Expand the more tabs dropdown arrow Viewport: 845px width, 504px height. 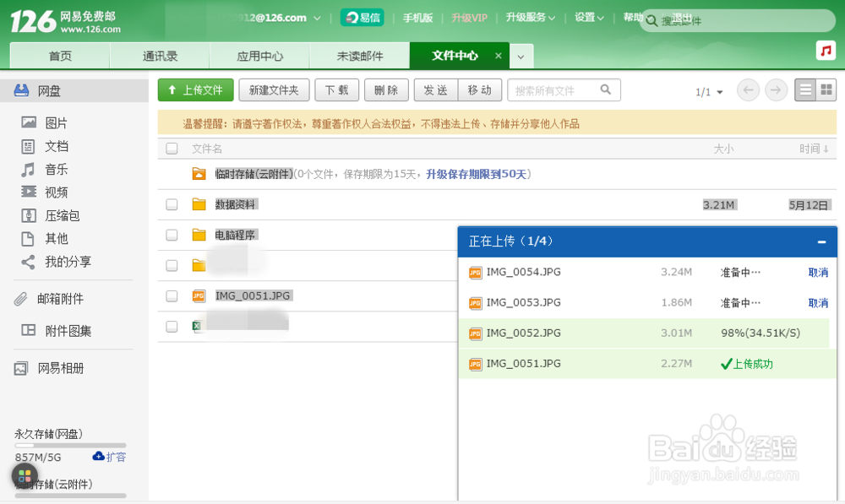(521, 57)
